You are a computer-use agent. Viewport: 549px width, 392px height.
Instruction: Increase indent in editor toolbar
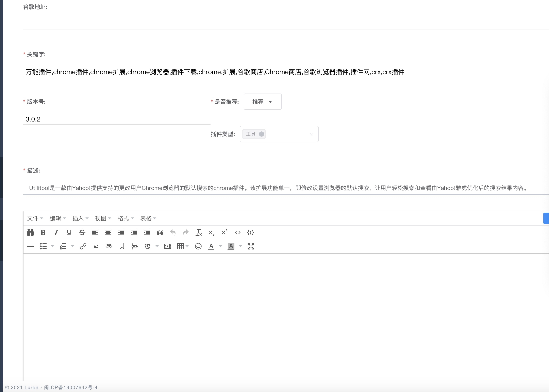(147, 232)
